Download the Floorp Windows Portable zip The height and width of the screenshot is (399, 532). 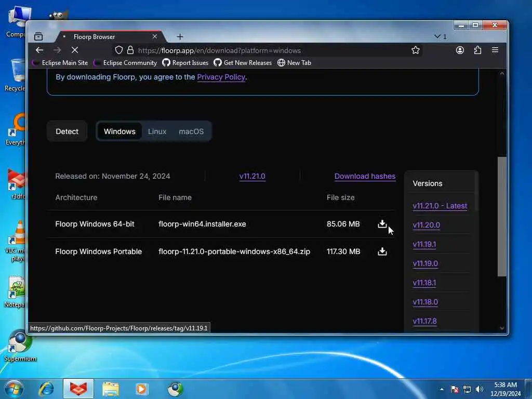(x=382, y=251)
